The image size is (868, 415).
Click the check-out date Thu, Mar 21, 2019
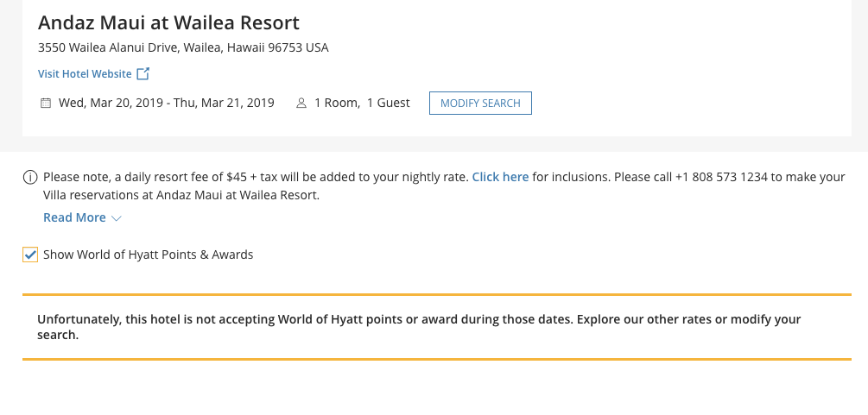click(224, 103)
